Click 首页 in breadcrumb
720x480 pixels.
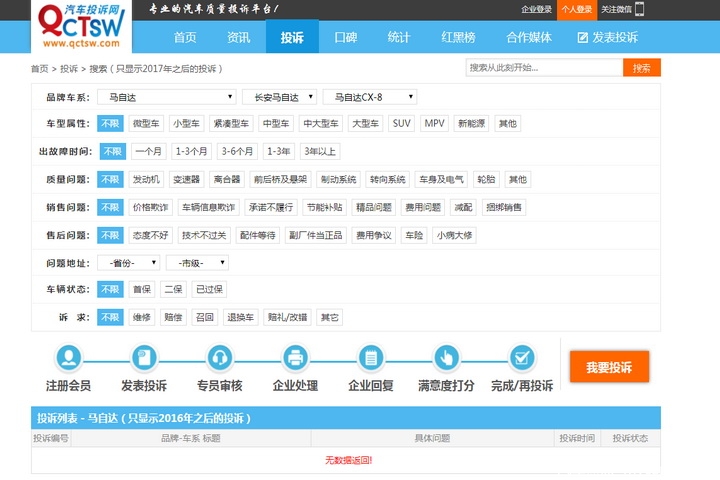pos(39,69)
